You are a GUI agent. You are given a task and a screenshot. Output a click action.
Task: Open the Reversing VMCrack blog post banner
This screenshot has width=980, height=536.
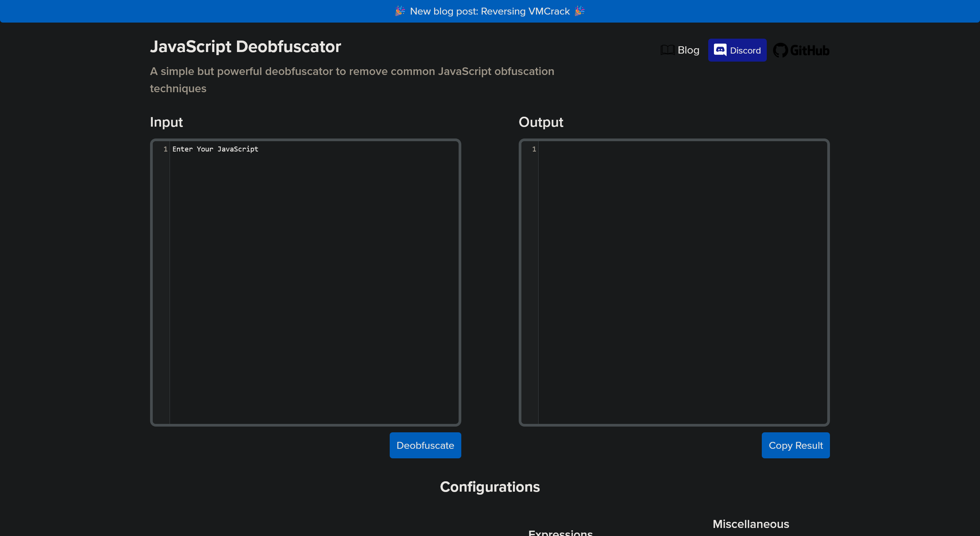coord(490,11)
